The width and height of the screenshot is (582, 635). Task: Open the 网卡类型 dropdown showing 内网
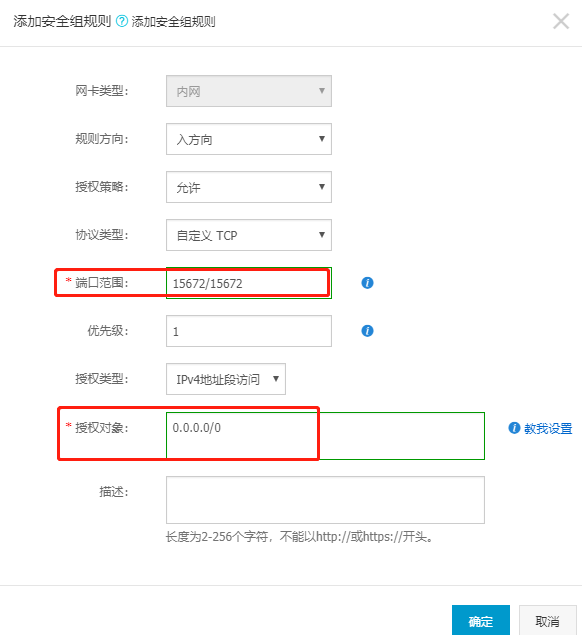click(x=249, y=91)
